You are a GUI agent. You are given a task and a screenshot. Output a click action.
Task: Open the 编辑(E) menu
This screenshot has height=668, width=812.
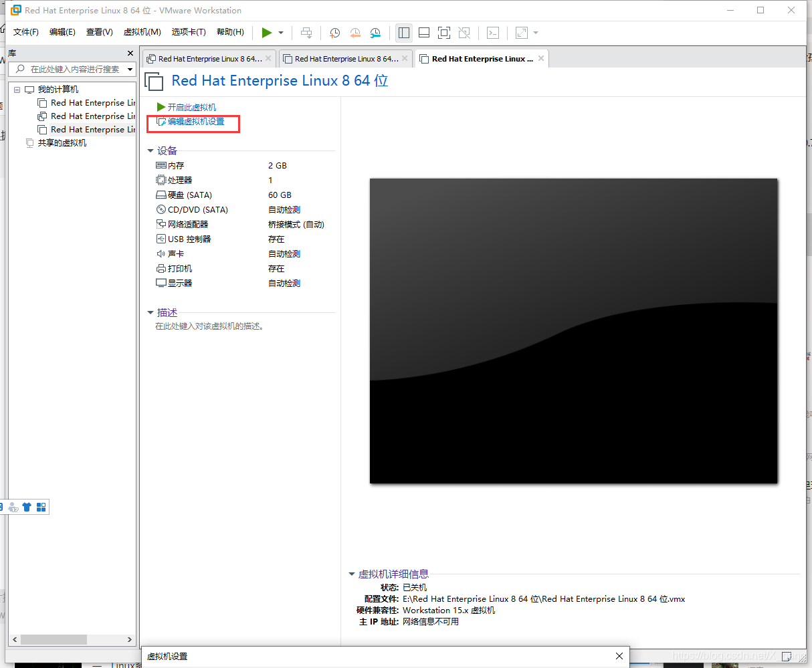(62, 32)
